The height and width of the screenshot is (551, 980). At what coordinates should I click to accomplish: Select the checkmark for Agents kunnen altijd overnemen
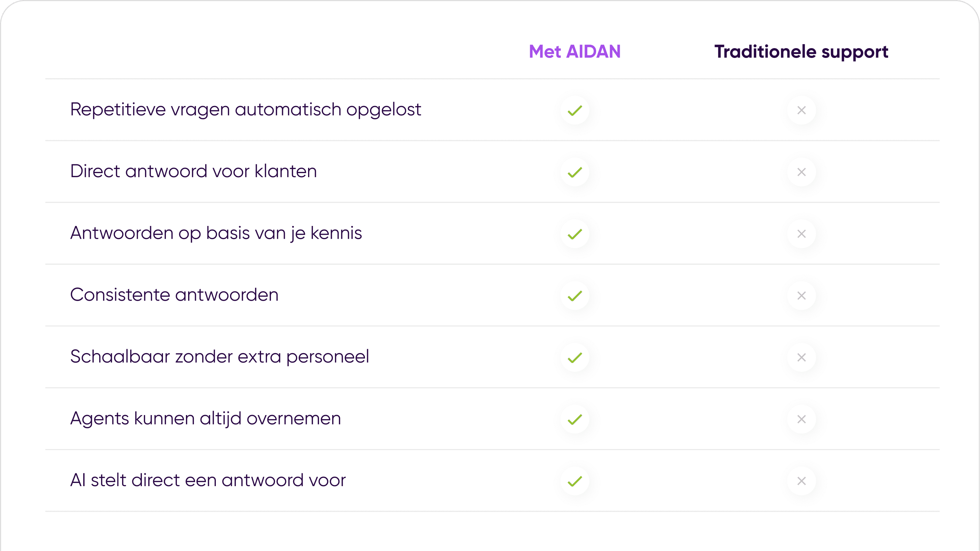point(575,419)
